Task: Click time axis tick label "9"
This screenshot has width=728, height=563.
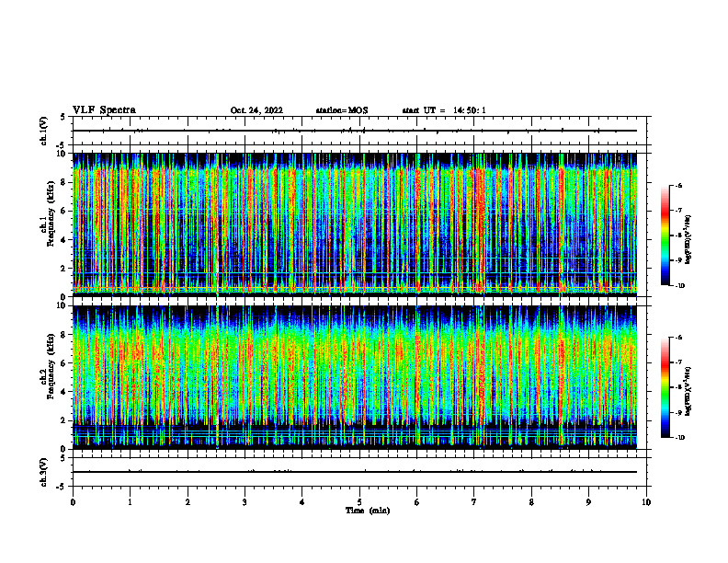Action: pos(588,502)
